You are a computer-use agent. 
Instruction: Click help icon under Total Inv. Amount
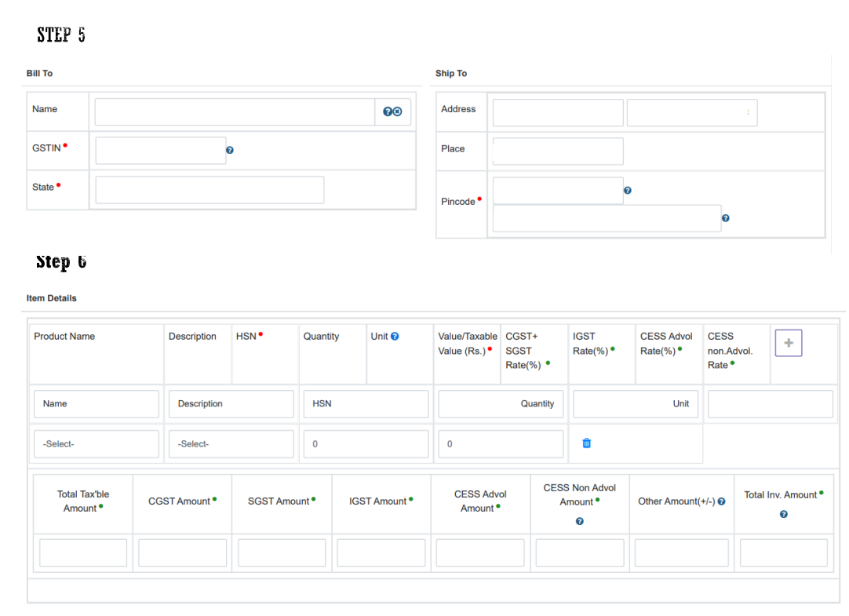(783, 515)
